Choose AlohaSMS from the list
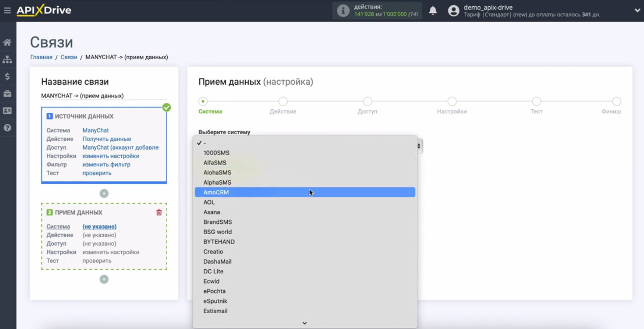The image size is (644, 329). (x=305, y=172)
